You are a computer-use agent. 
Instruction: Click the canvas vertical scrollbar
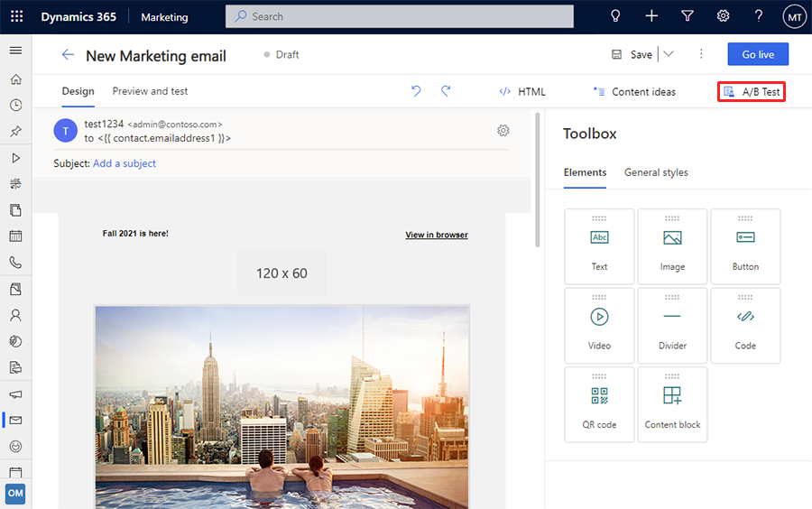[538, 180]
